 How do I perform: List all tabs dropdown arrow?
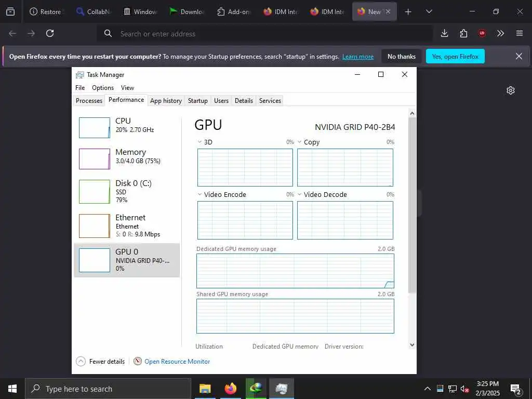coord(429,12)
